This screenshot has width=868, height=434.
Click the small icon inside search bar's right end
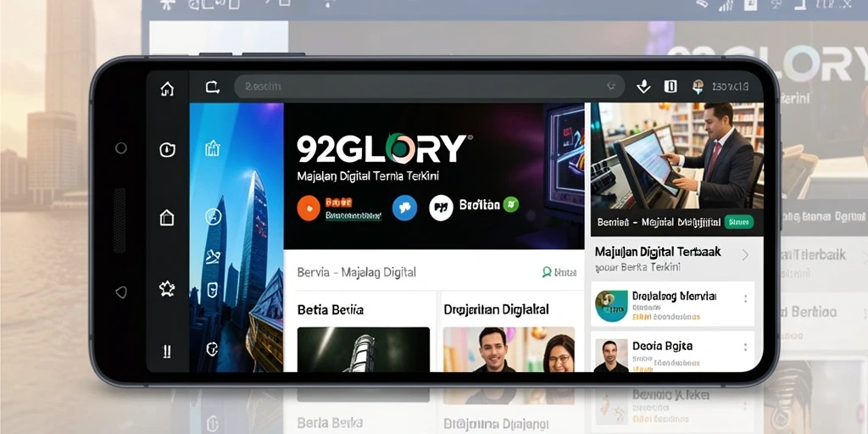pyautogui.click(x=611, y=86)
